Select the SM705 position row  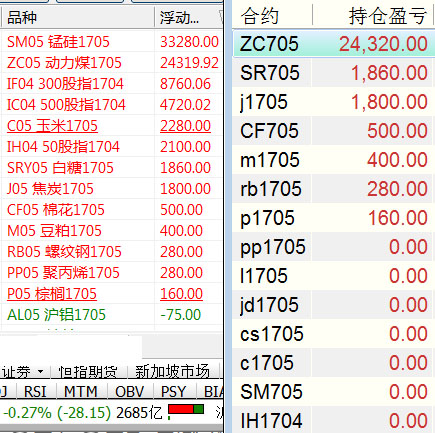click(x=334, y=392)
